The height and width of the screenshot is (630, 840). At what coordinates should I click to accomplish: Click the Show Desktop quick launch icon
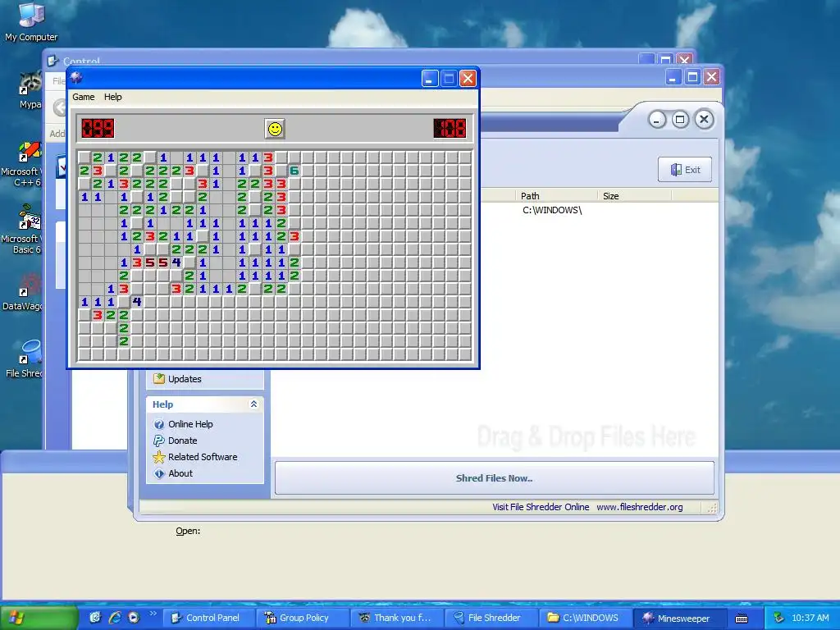95,618
